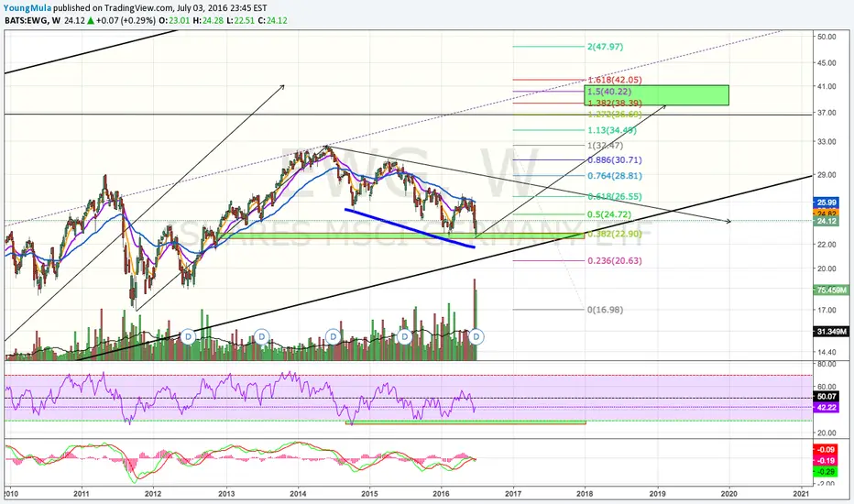Click the 2017 label on time axis
Image resolution: width=854 pixels, height=504 pixels.
click(x=513, y=494)
